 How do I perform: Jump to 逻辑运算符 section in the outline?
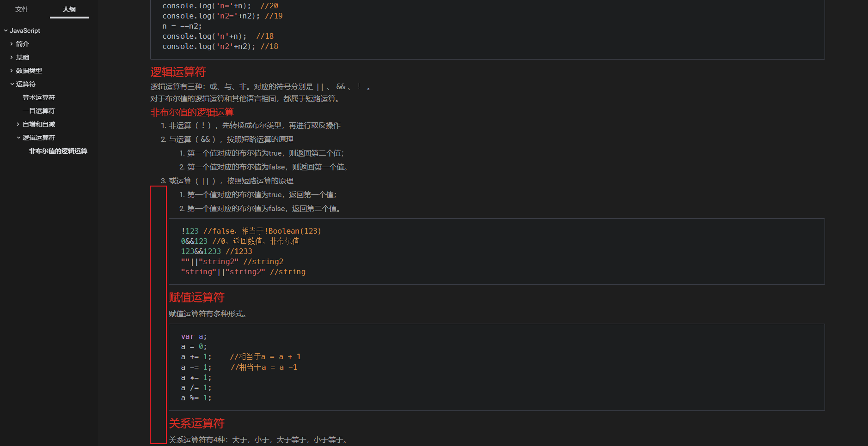[x=39, y=138]
